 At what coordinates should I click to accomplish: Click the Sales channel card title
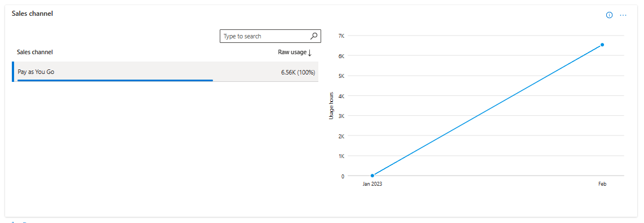pyautogui.click(x=32, y=14)
